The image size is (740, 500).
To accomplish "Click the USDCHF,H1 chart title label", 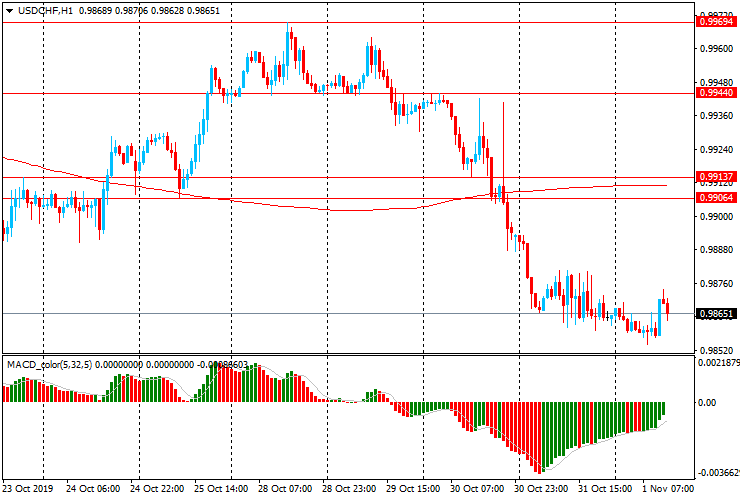I will pos(45,10).
